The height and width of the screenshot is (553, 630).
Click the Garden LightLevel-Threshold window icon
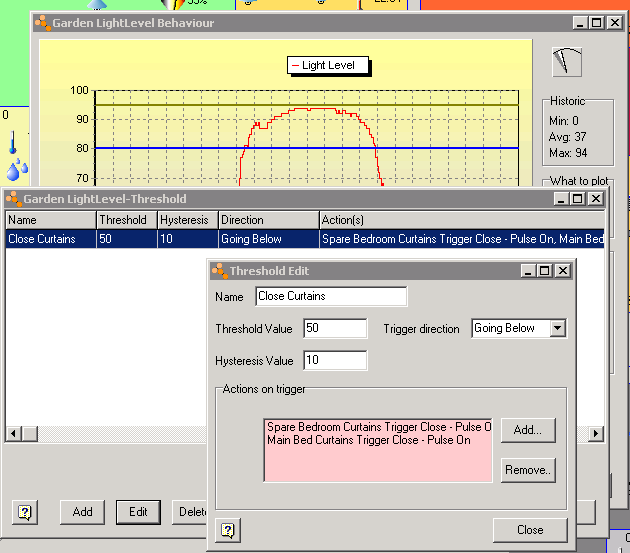tap(13, 199)
